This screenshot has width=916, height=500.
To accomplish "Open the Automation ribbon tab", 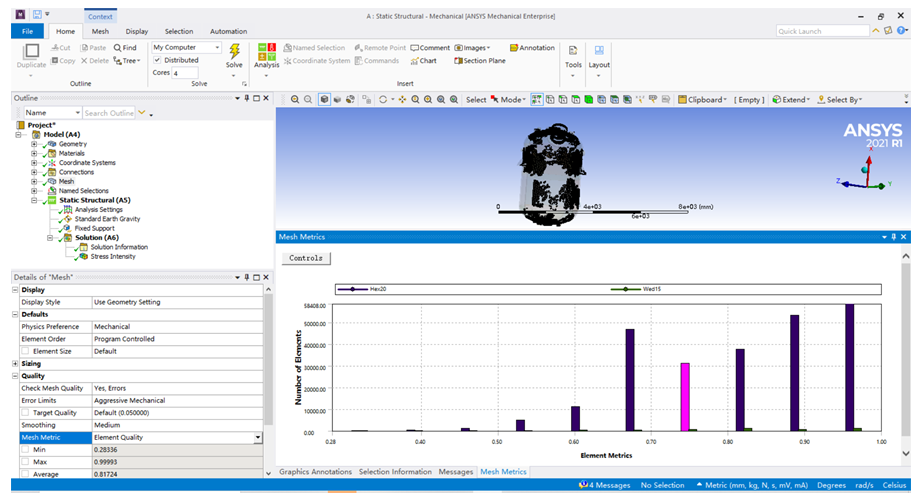I will point(228,32).
